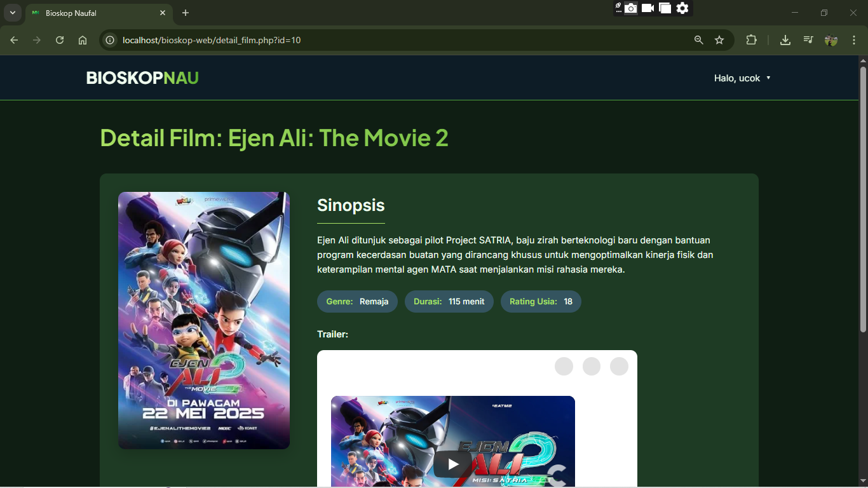Screen dimensions: 868x488
Task: Click the BIOSKOPNAU logo link
Action: [x=142, y=78]
